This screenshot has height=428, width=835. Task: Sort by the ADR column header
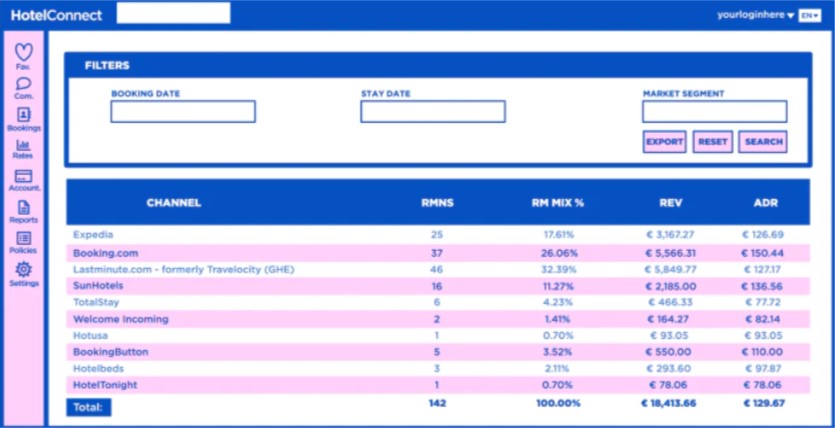766,203
